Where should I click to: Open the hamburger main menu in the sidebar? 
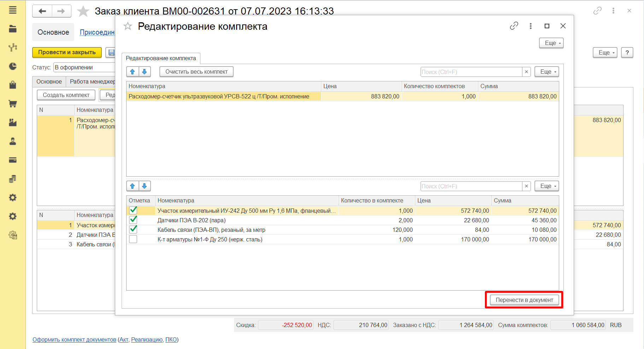click(13, 10)
